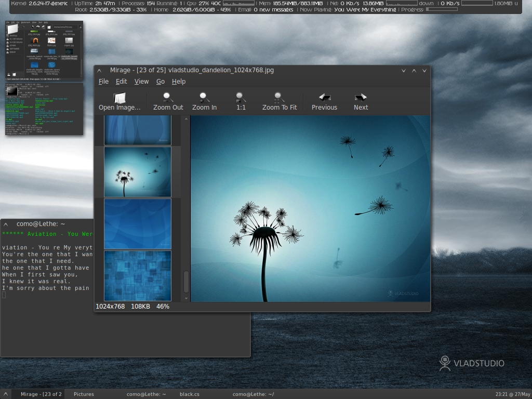Select the blue curved waves thumbnail
This screenshot has height=399, width=532.
pos(137,223)
